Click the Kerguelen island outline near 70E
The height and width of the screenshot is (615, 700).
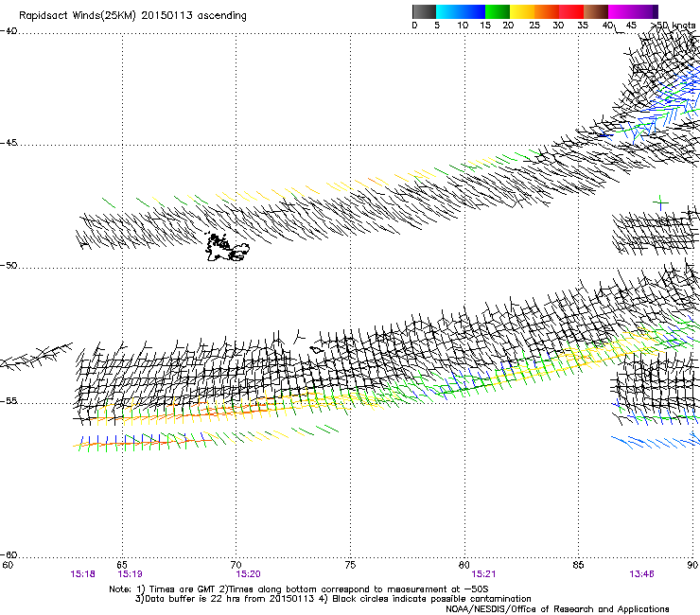pyautogui.click(x=227, y=248)
